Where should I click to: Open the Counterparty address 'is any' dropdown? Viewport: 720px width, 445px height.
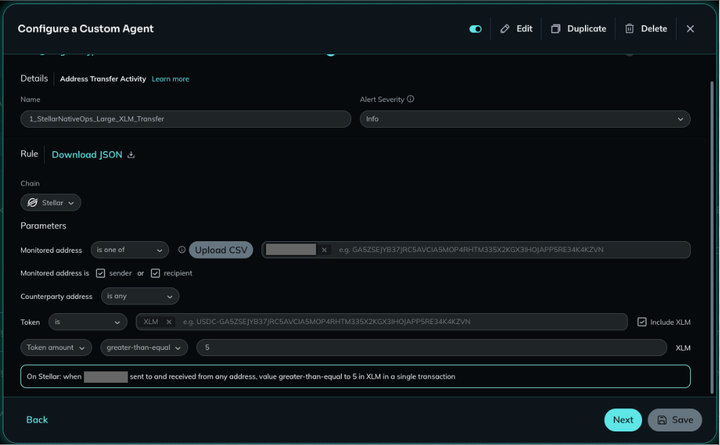(x=140, y=296)
